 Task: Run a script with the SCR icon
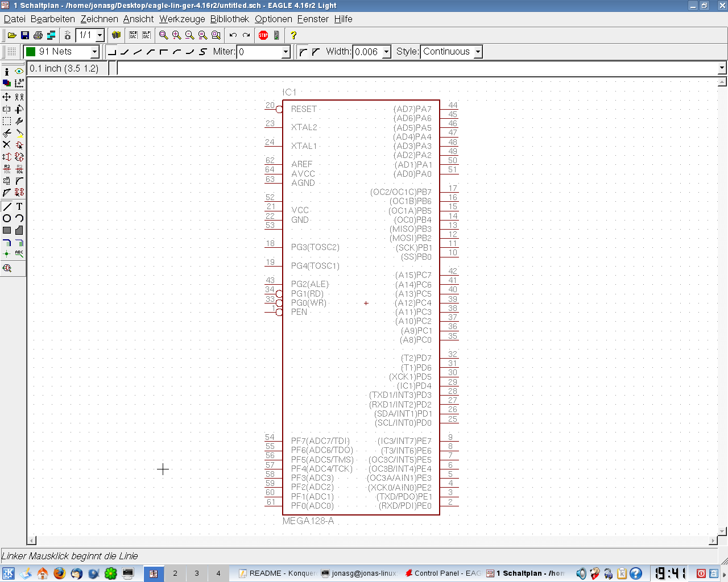(x=133, y=35)
